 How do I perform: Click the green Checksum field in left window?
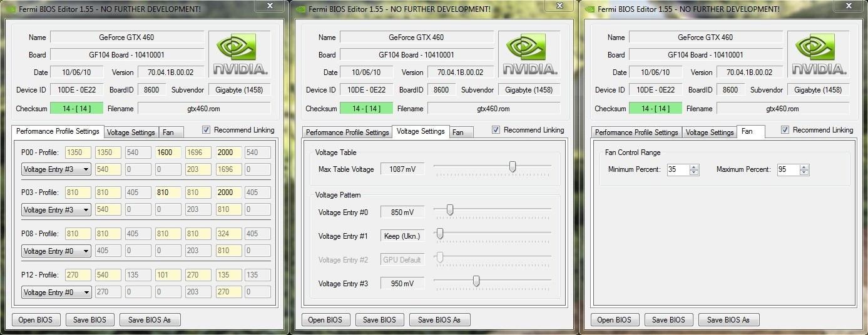(x=76, y=109)
